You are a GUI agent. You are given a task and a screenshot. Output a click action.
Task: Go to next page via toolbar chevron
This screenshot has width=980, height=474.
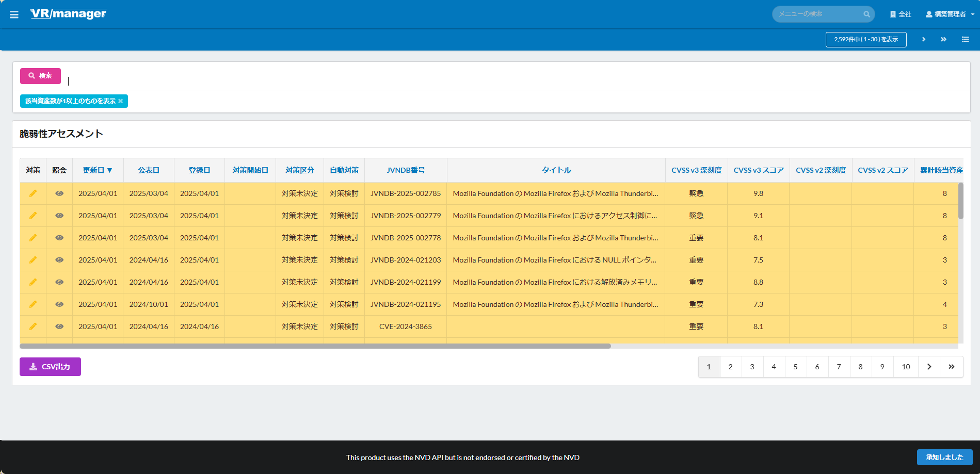click(x=923, y=39)
